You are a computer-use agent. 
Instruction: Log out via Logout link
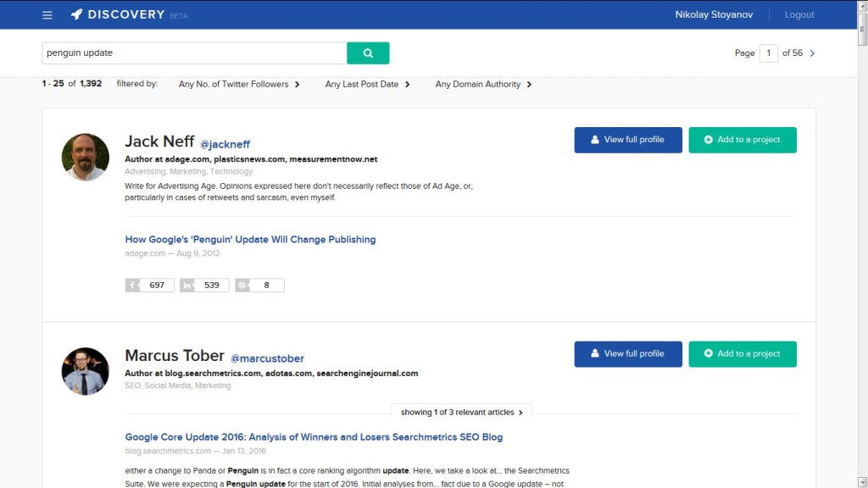tap(799, 14)
